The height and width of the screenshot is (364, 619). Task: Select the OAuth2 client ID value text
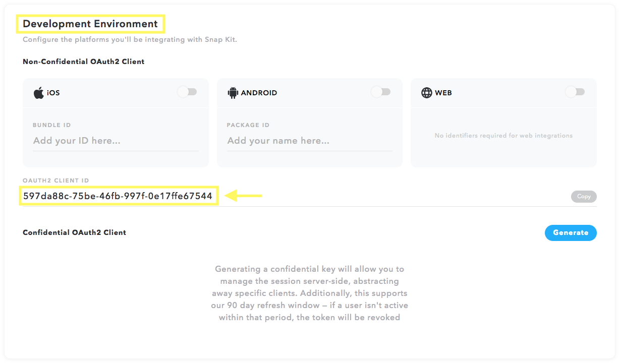point(118,196)
